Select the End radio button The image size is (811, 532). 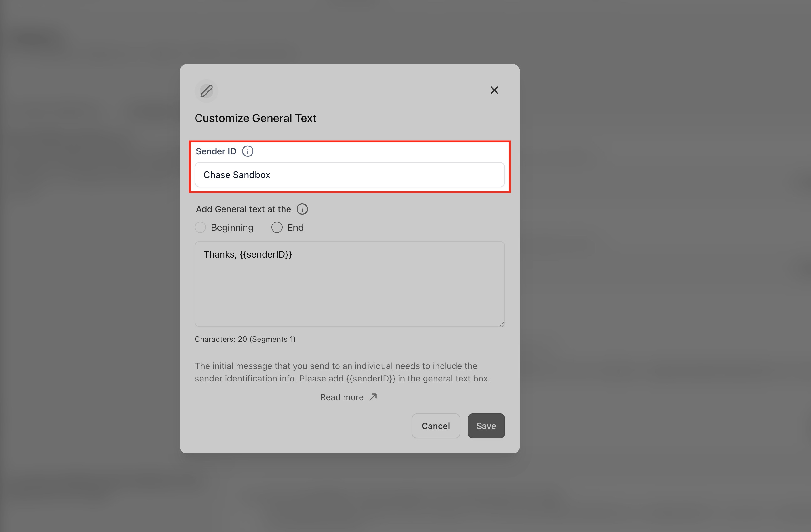click(277, 227)
